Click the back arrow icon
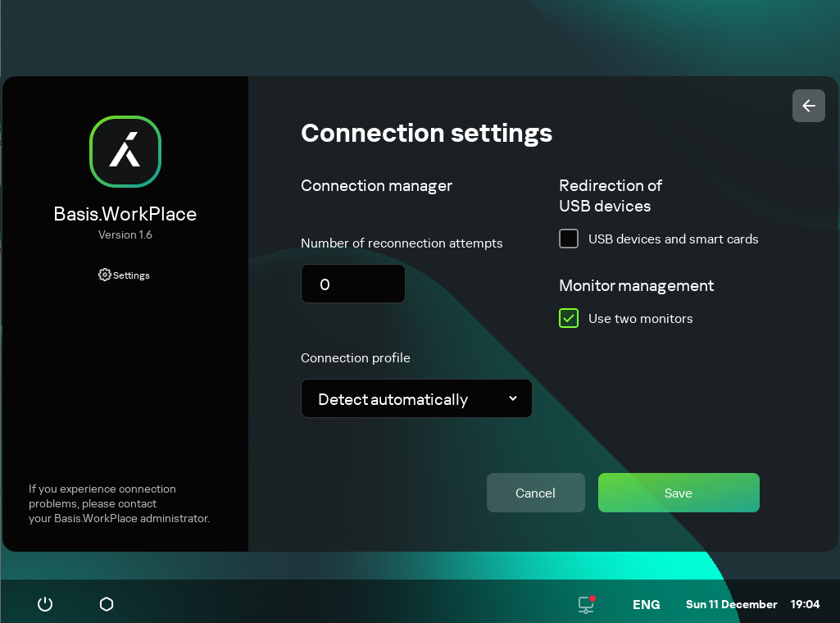The height and width of the screenshot is (623, 840). (x=808, y=106)
